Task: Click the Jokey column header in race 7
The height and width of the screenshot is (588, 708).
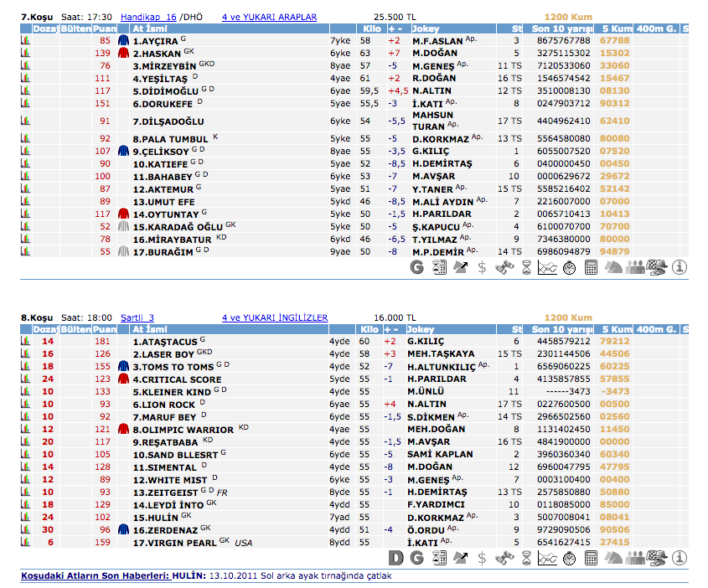Action: pos(426,28)
